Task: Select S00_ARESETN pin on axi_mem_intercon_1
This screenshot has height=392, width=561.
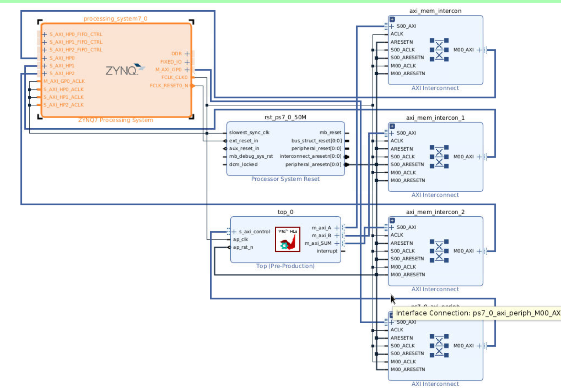Action: coord(407,164)
